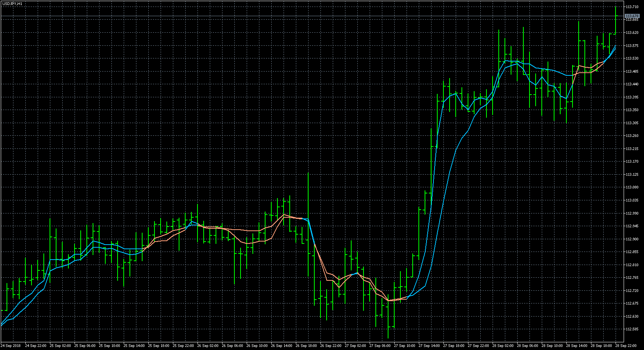The height and width of the screenshot is (350, 644).
Task: Click the 113.035 price scale label
Action: coord(632,200)
